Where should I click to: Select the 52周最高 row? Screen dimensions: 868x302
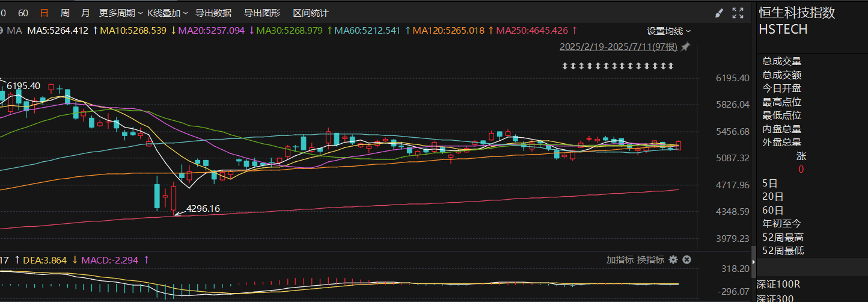(783, 237)
